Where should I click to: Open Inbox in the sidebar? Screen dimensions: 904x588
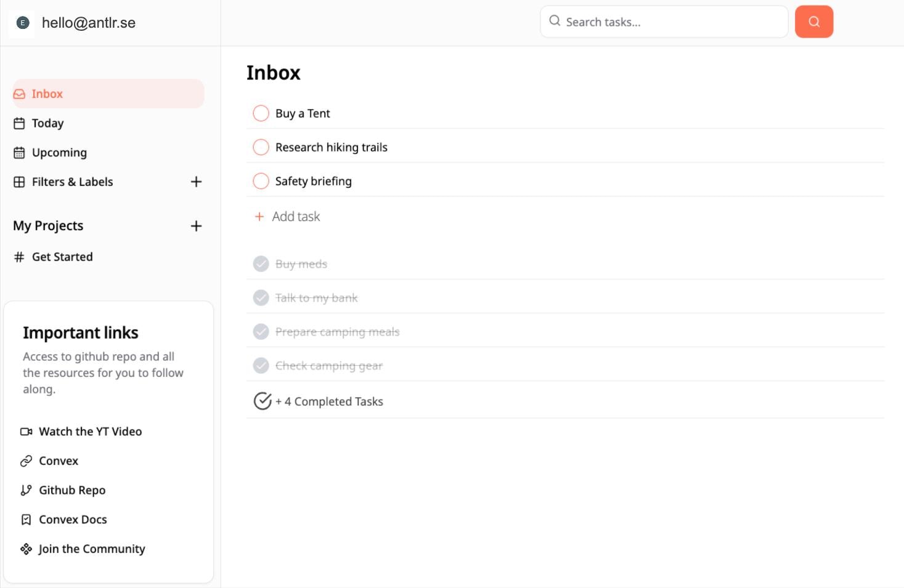click(108, 94)
